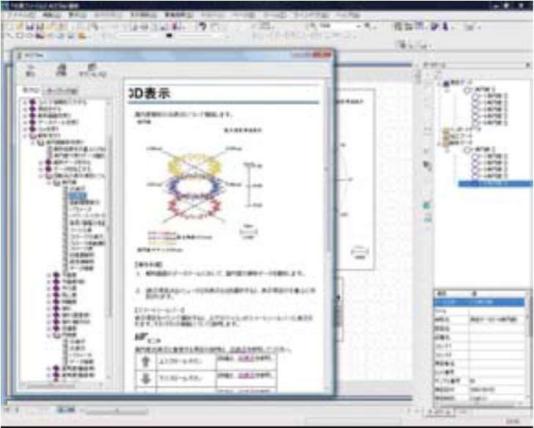The image size is (534, 428).
Task: Select the highlighted 3D表示 topic in contents tree
Action: [x=78, y=195]
